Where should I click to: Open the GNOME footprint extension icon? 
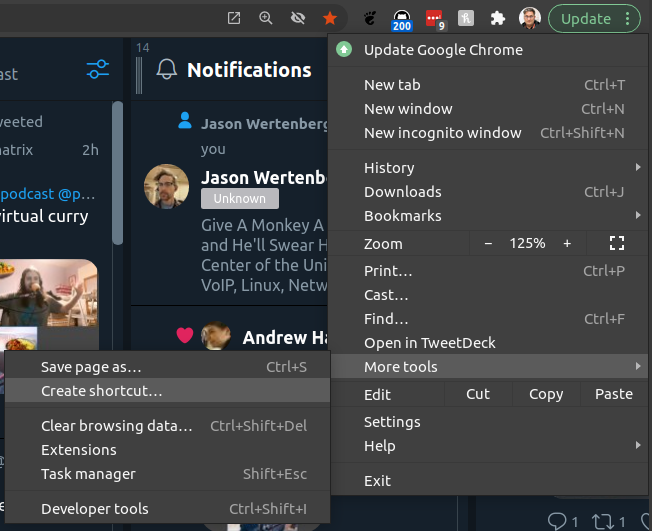pyautogui.click(x=370, y=18)
